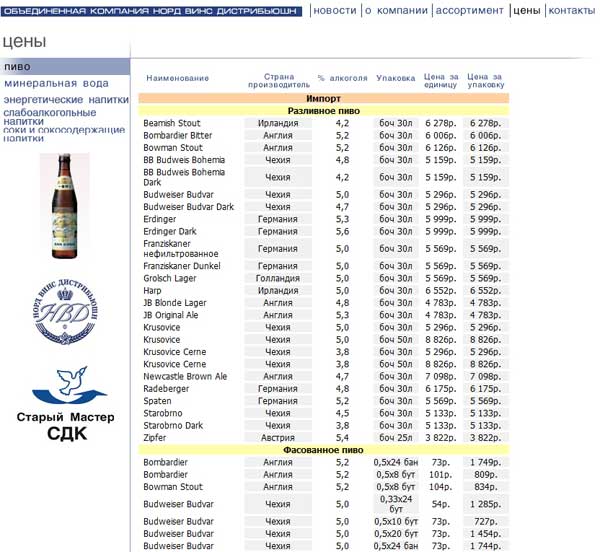The width and height of the screenshot is (600, 552).
Task: Select the цены navigation item
Action: (527, 11)
